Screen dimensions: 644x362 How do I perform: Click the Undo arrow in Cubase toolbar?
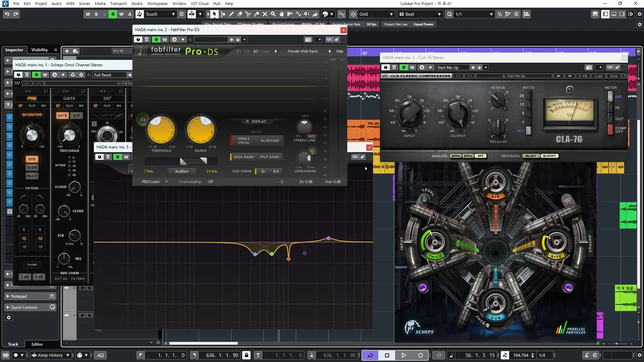[7, 14]
